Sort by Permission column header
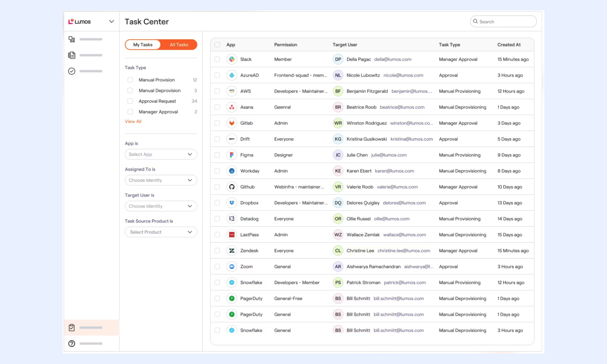Viewport: 607px width, 364px height. point(286,45)
